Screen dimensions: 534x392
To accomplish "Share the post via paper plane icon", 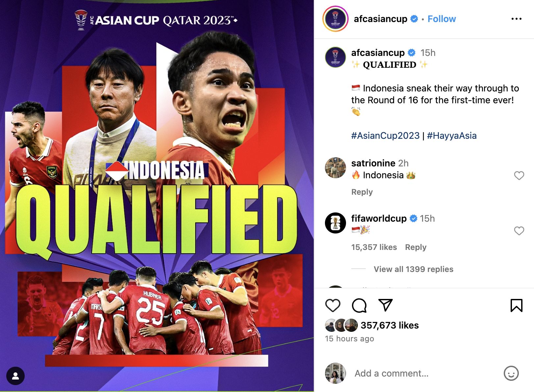I will click(x=385, y=305).
